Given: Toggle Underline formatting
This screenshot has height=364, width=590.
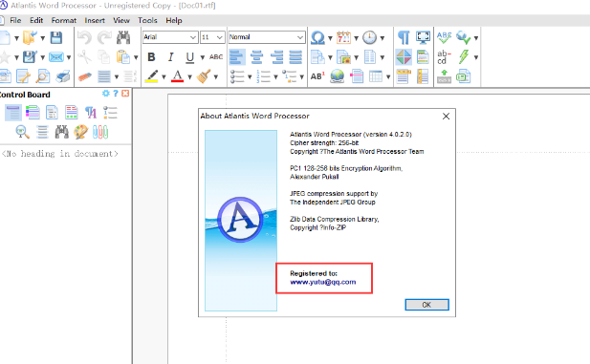Looking at the screenshot, I should tap(190, 57).
